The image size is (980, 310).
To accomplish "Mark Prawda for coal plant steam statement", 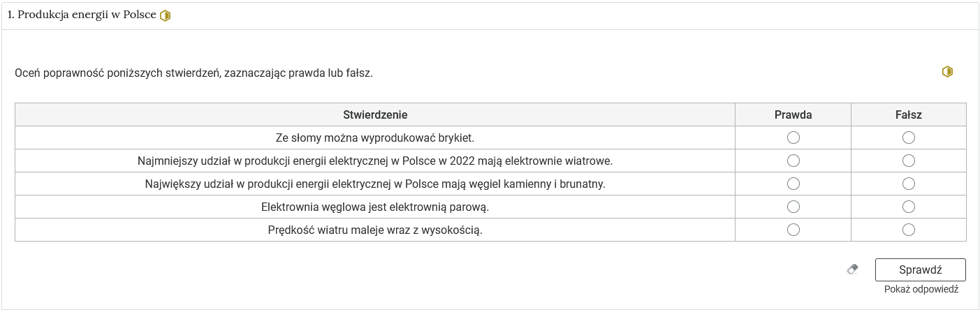I will (x=793, y=207).
